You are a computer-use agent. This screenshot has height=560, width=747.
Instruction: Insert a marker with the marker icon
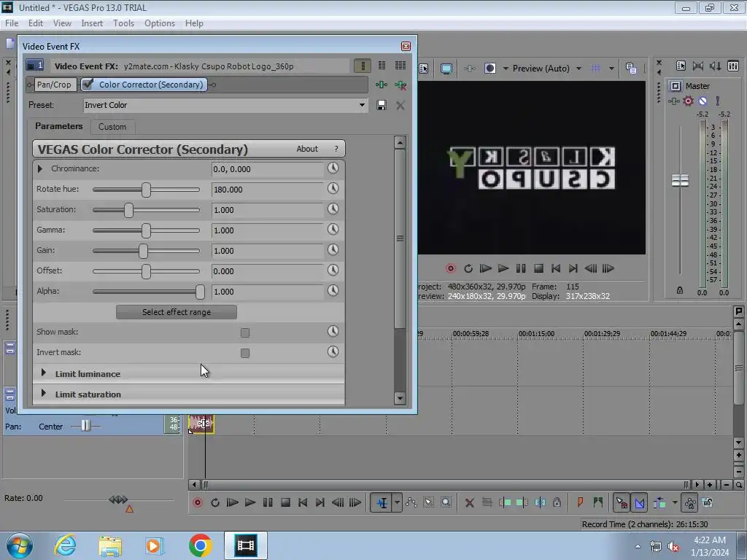(x=580, y=502)
